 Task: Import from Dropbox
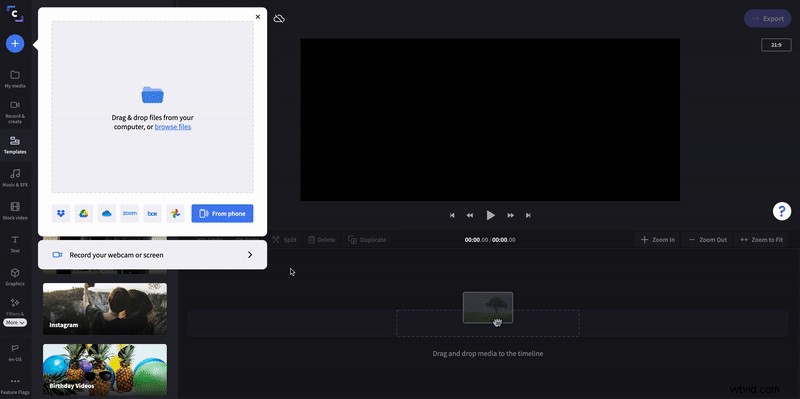[x=61, y=214]
